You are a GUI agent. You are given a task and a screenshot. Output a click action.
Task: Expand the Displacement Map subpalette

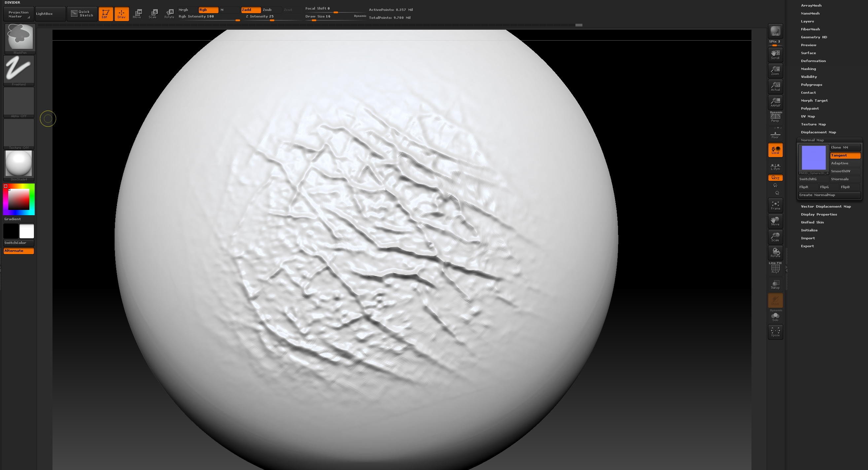(818, 132)
